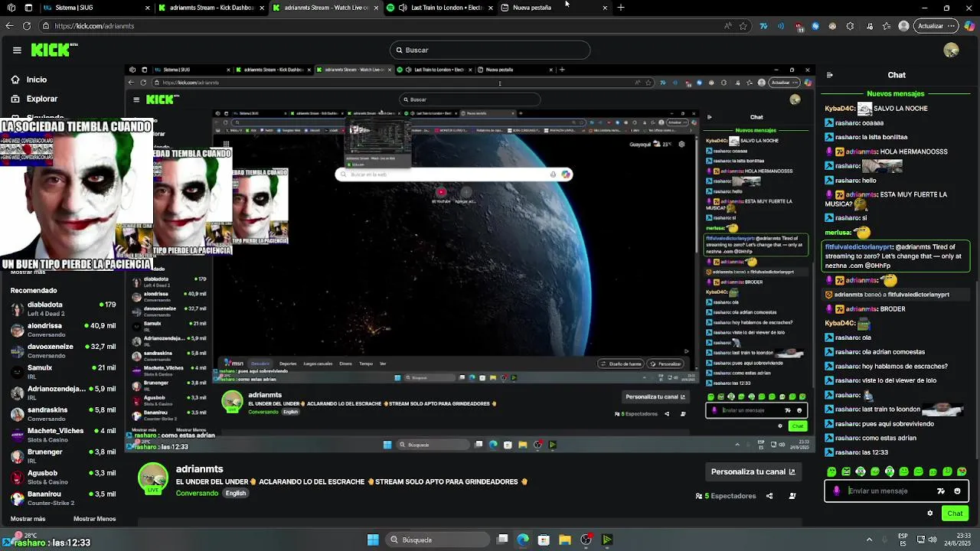980x551 pixels.
Task: Open Microsoft Store from the taskbar
Action: [544, 540]
